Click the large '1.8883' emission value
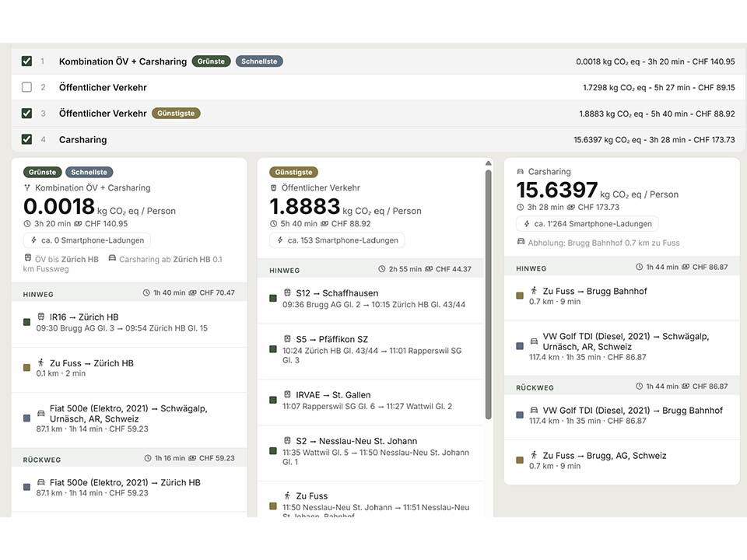The image size is (747, 560). coord(305,206)
